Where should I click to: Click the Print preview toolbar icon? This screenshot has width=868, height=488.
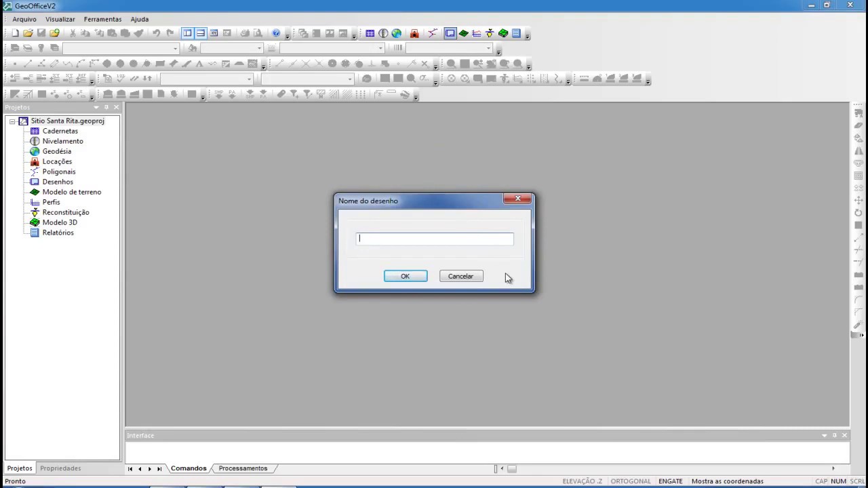pos(258,33)
